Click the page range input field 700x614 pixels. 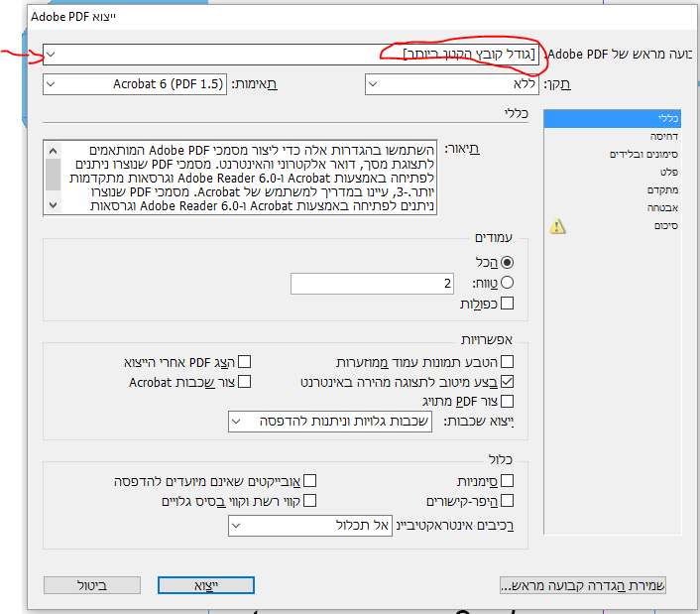point(373,284)
